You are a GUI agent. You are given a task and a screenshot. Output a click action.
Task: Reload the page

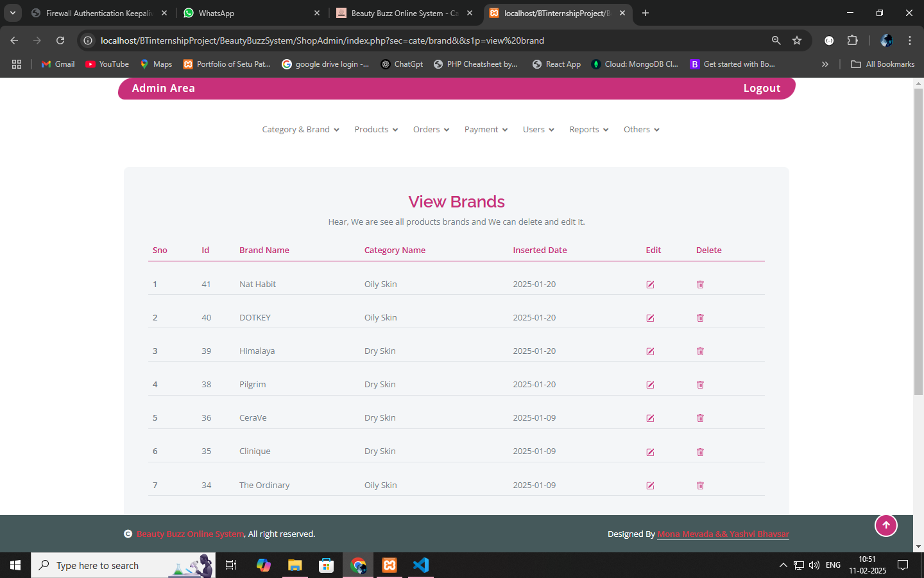point(60,40)
